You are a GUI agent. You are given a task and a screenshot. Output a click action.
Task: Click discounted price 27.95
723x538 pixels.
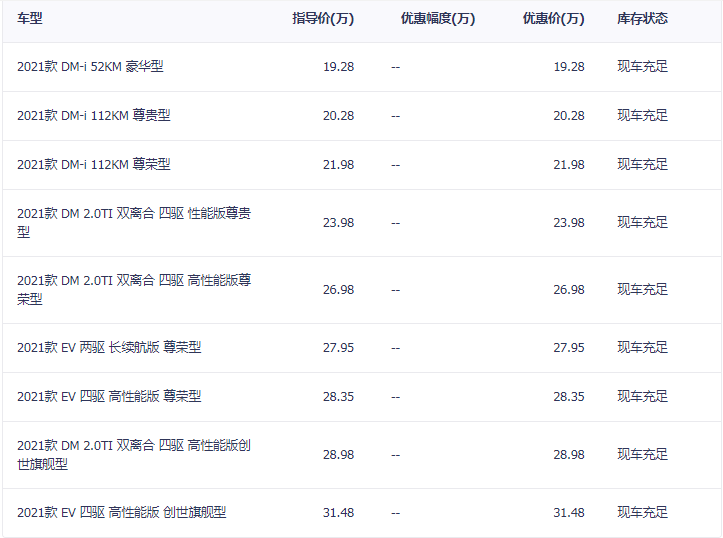(x=569, y=348)
